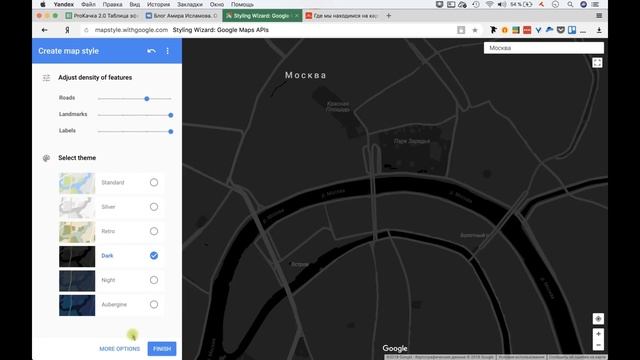The image size is (640, 360).
Task: Open the История menu
Action: (158, 4)
